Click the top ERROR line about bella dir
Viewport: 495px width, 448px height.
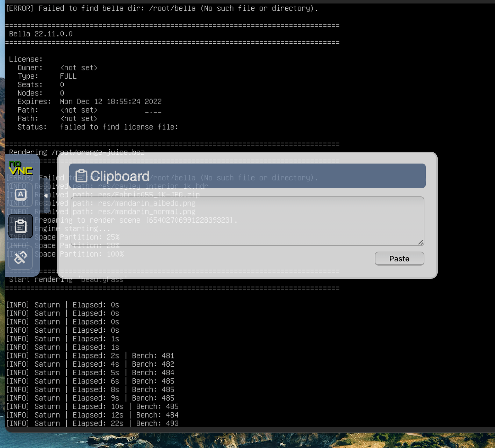tap(162, 8)
